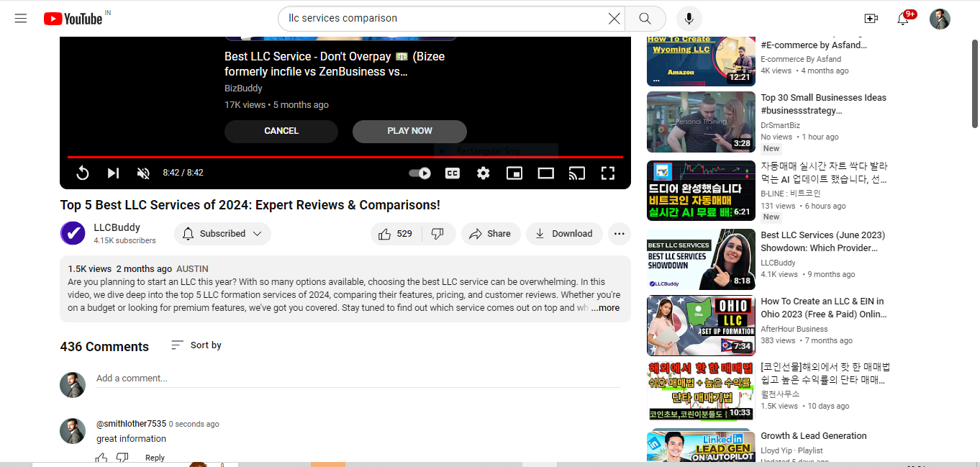Skip to next video
Screen dimensions: 980x467
pos(113,173)
